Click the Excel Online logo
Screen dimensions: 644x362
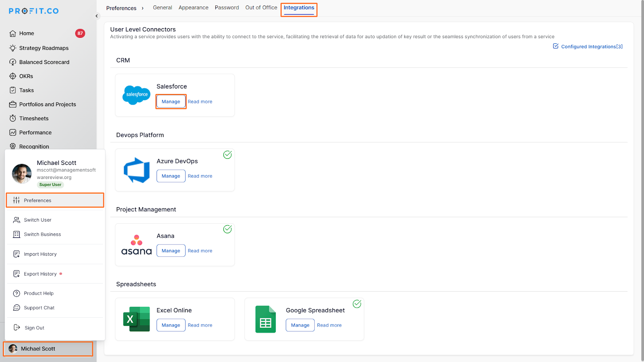(136, 319)
